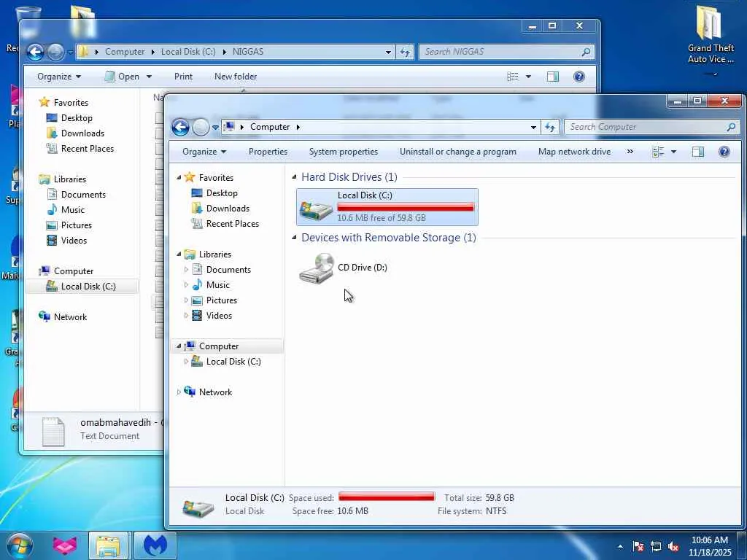747x560 pixels.
Task: Select omabmahavedih text document icon
Action: (x=53, y=432)
